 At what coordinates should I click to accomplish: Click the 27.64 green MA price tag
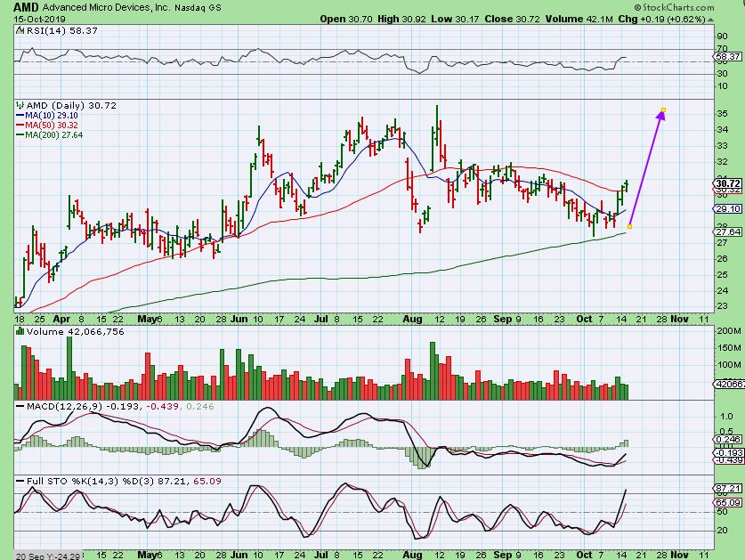[727, 231]
